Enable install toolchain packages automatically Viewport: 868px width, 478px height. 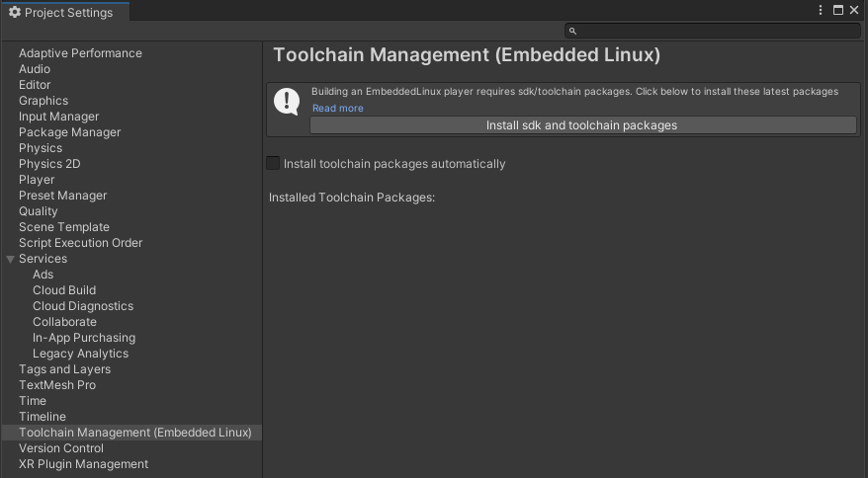(x=274, y=164)
